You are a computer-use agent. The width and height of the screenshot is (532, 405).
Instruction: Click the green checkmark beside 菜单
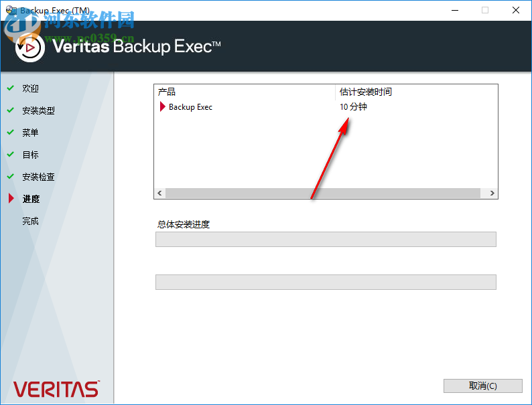(x=11, y=132)
